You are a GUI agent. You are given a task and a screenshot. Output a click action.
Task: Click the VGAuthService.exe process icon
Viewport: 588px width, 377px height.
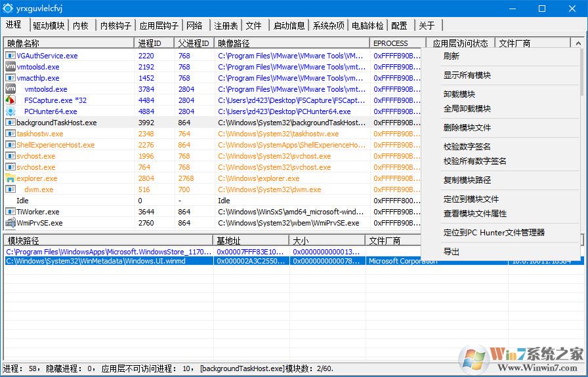tap(10, 56)
